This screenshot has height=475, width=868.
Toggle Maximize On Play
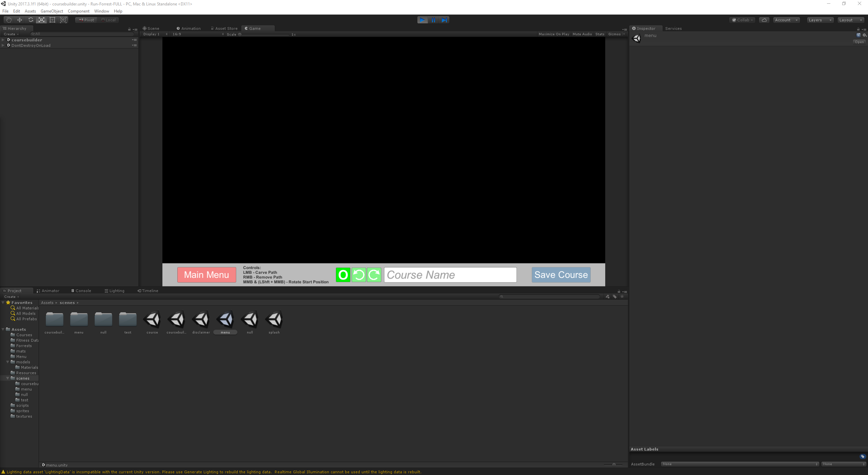(x=554, y=34)
